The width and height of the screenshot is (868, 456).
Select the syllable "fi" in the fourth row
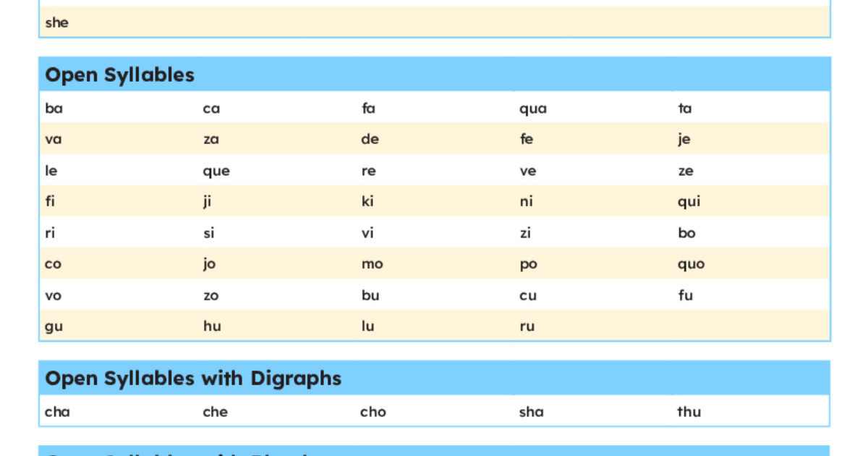[x=50, y=201]
